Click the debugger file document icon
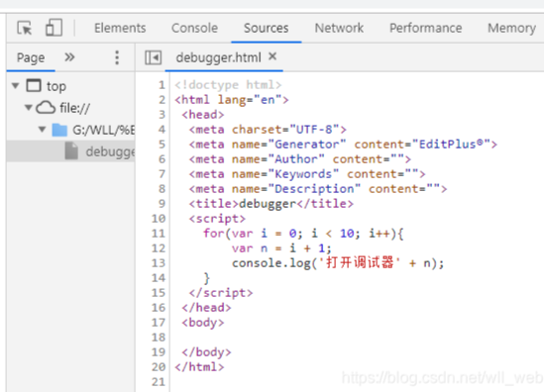Screen dimensions: 544x392 [71, 151]
